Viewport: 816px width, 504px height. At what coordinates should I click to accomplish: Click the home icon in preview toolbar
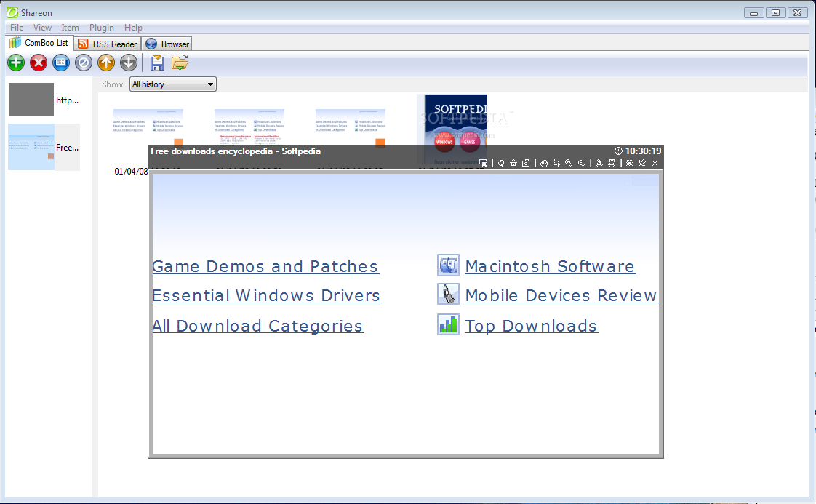513,163
